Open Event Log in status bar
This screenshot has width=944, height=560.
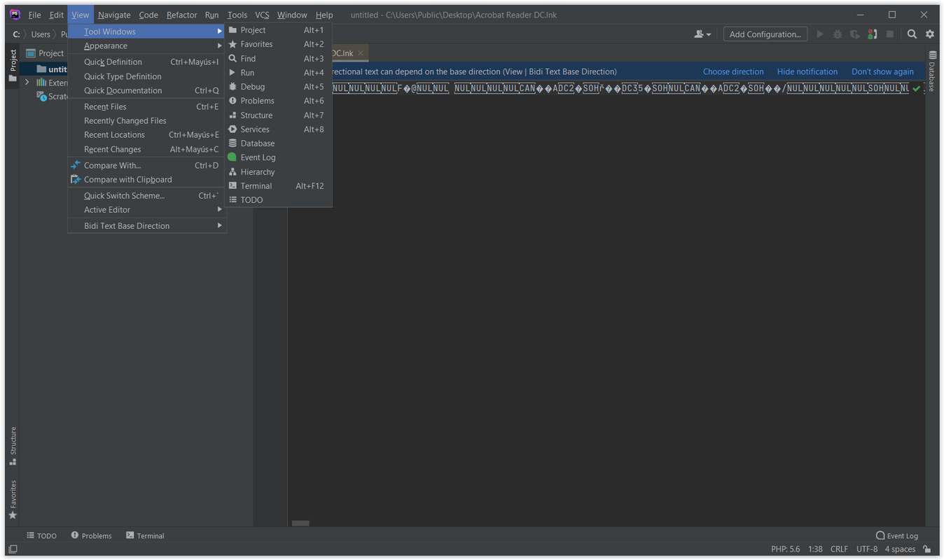click(x=897, y=535)
